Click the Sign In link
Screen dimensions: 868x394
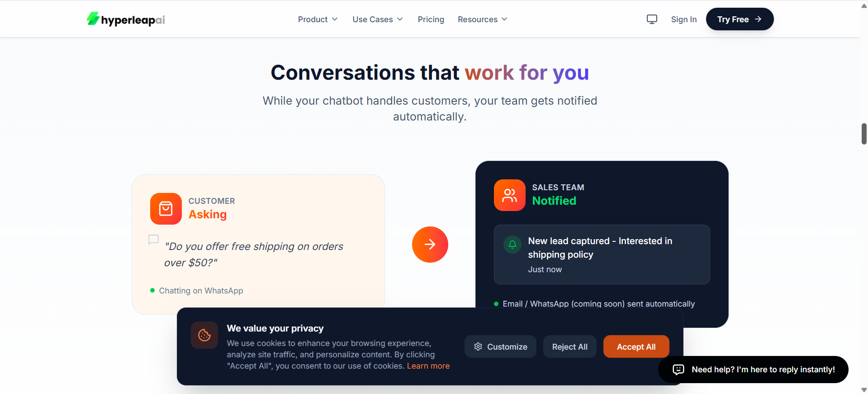[x=684, y=19]
